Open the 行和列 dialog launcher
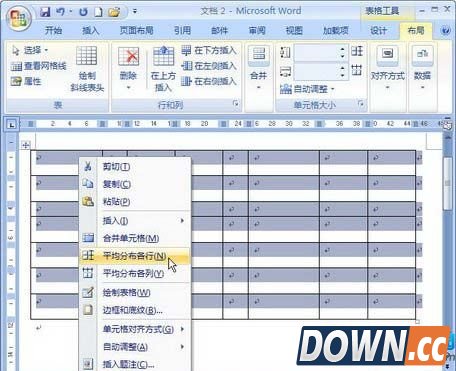Image resolution: width=456 pixels, height=371 pixels. click(x=236, y=104)
